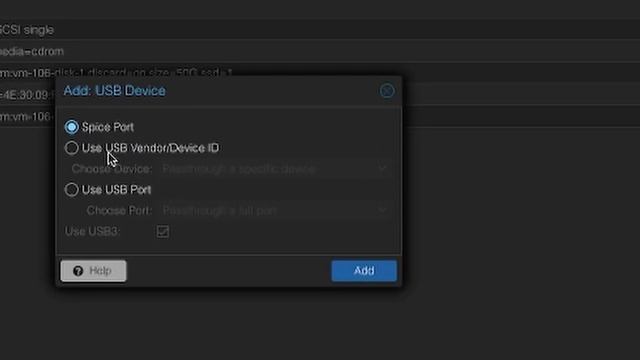Toggle the Use USB3 checkbox
The image size is (640, 360).
point(162,231)
